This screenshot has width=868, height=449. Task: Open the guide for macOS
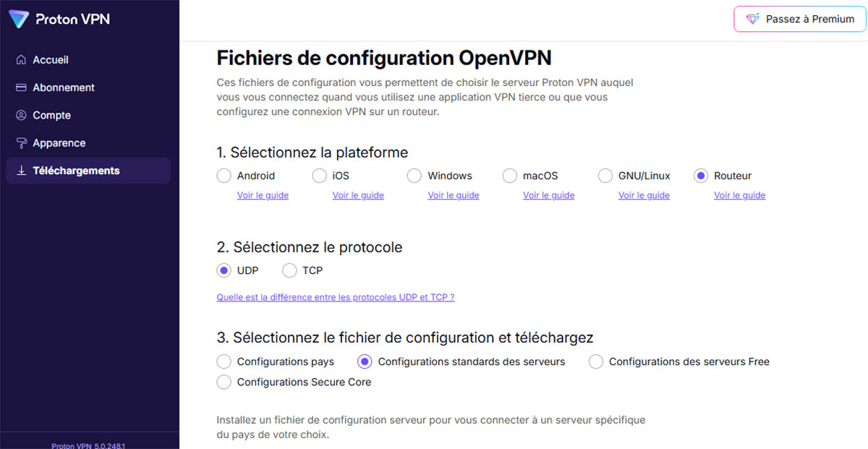548,195
